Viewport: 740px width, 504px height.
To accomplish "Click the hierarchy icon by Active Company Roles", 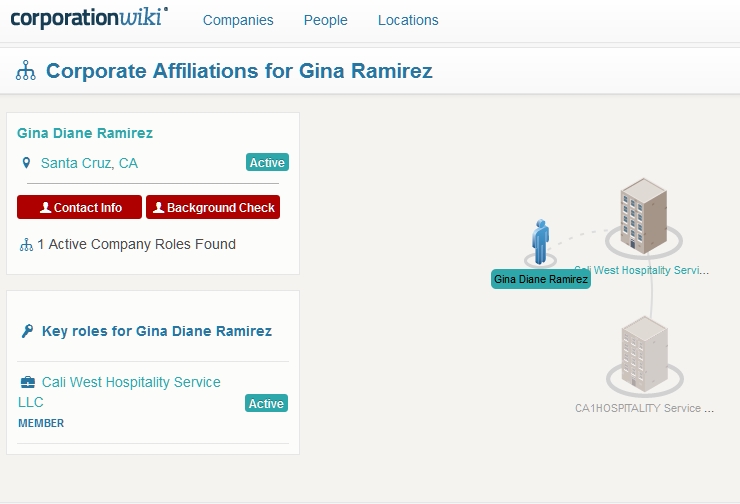I will [26, 244].
